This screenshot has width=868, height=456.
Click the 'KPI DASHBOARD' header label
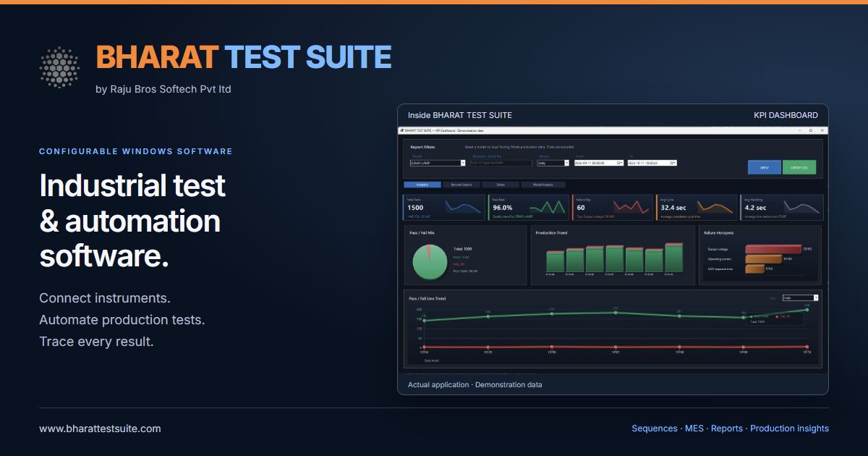tap(786, 115)
